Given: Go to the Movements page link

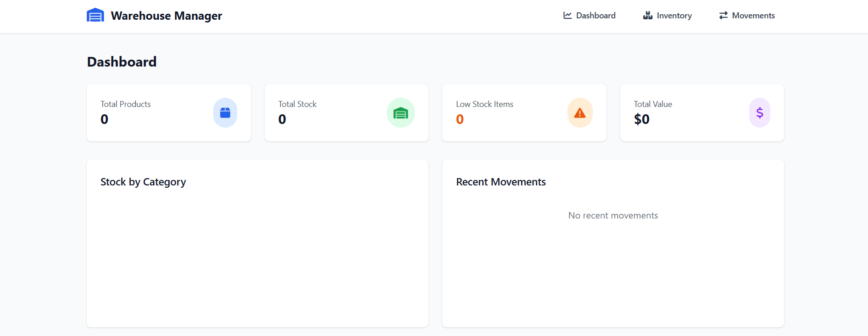Looking at the screenshot, I should (x=753, y=16).
